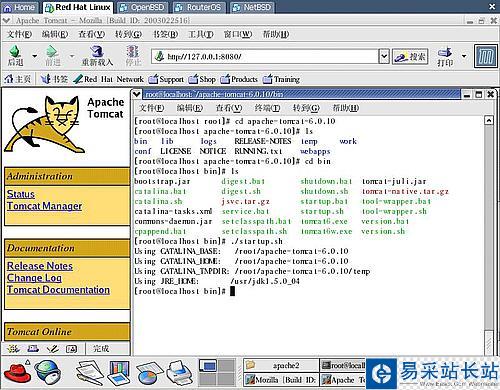Launch the spreadsheet chart icon in panel
Image resolution: width=500 pixels, height=390 pixels.
(149, 373)
